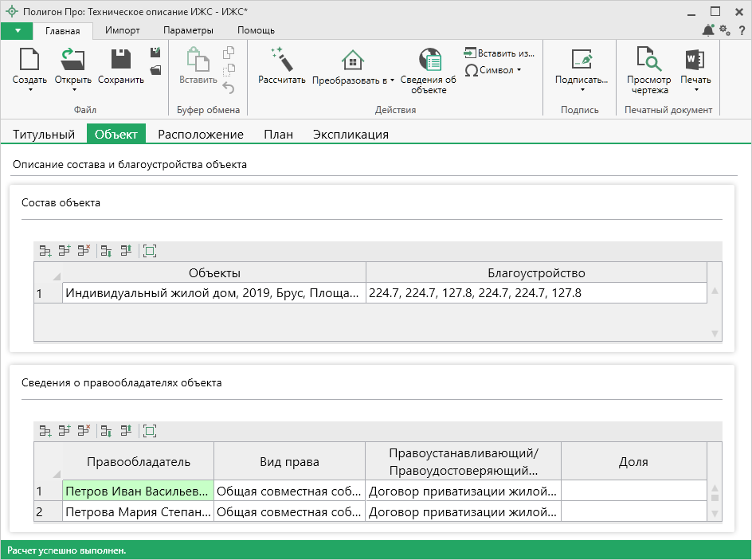Select the Доля cell for Петров Иван
Screen dimensions: 752x560
click(633, 491)
